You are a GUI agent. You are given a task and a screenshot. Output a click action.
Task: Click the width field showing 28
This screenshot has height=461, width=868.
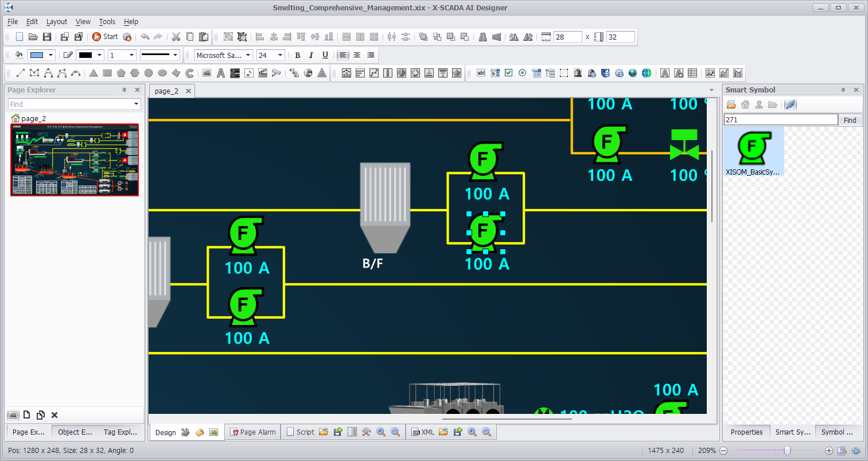point(568,37)
